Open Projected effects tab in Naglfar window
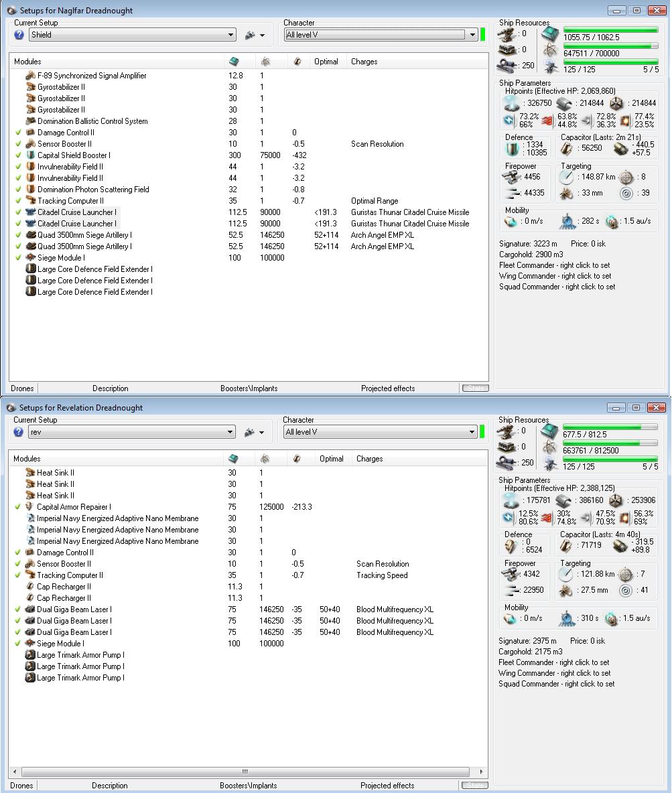 tap(388, 388)
